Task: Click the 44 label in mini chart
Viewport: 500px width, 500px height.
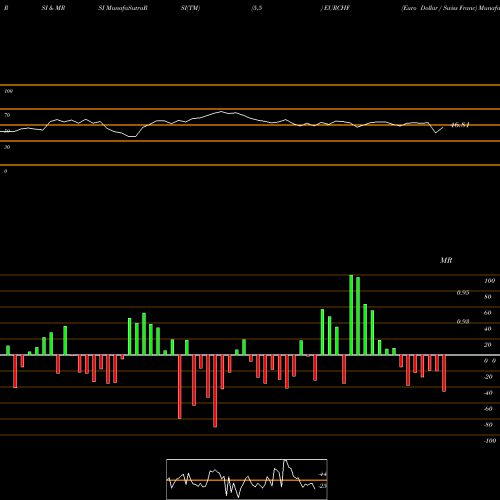Action: pyautogui.click(x=323, y=474)
